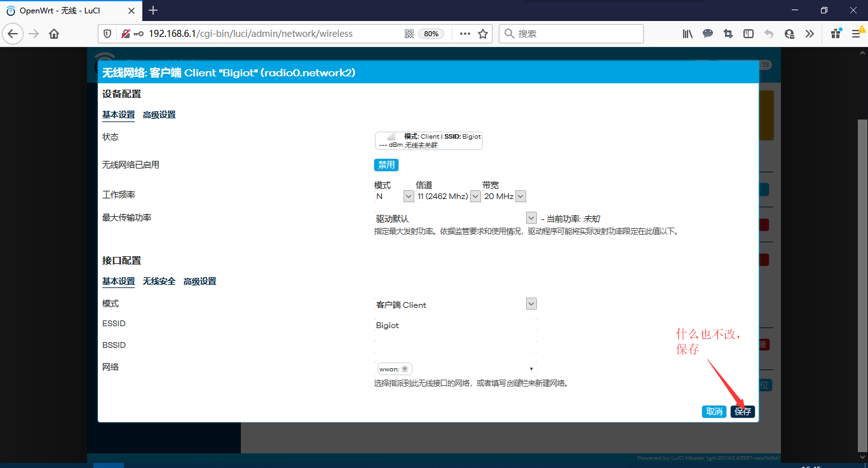The image size is (868, 468).
Task: Toggle the sidebar view icon
Action: click(749, 34)
